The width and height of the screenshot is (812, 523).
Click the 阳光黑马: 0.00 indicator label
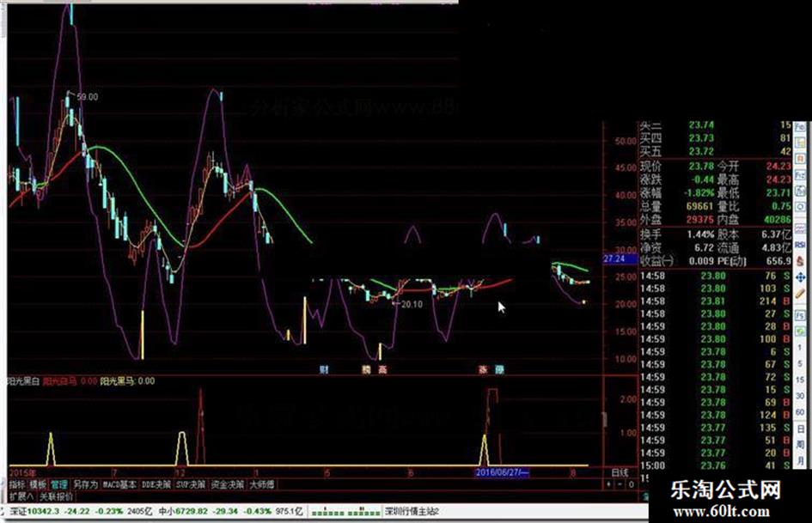(x=127, y=381)
